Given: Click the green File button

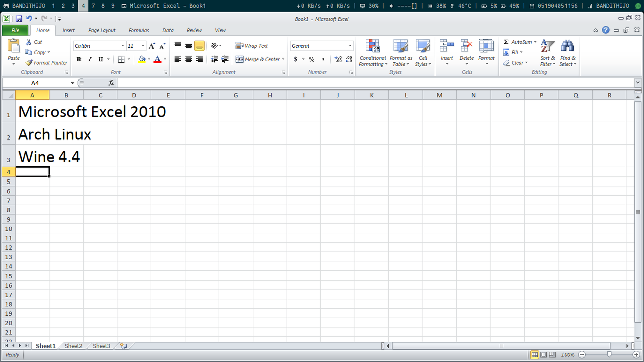Looking at the screenshot, I should (15, 30).
